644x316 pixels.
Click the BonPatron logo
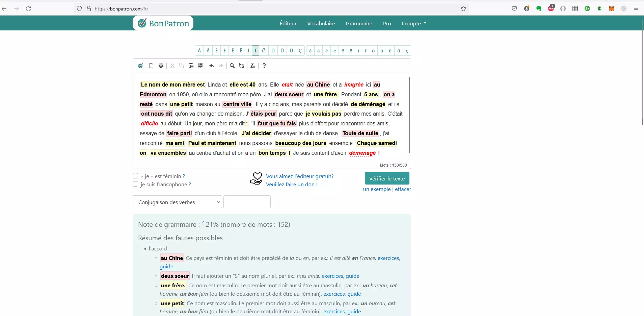tap(163, 23)
